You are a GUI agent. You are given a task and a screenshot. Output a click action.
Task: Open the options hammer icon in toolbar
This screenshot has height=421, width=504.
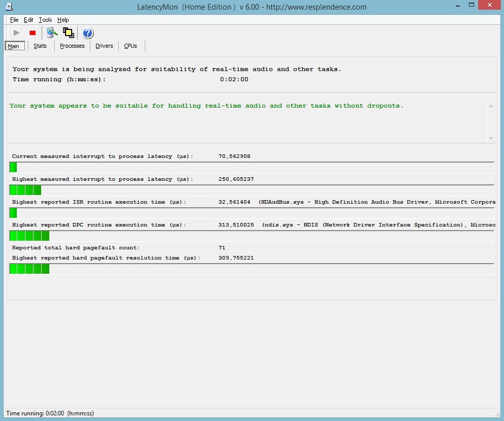point(52,33)
